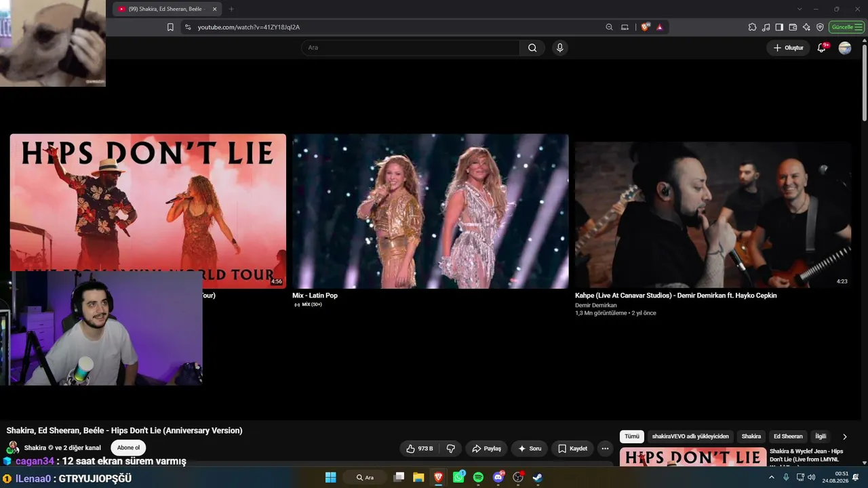Open the more actions three-dot menu

point(606,449)
